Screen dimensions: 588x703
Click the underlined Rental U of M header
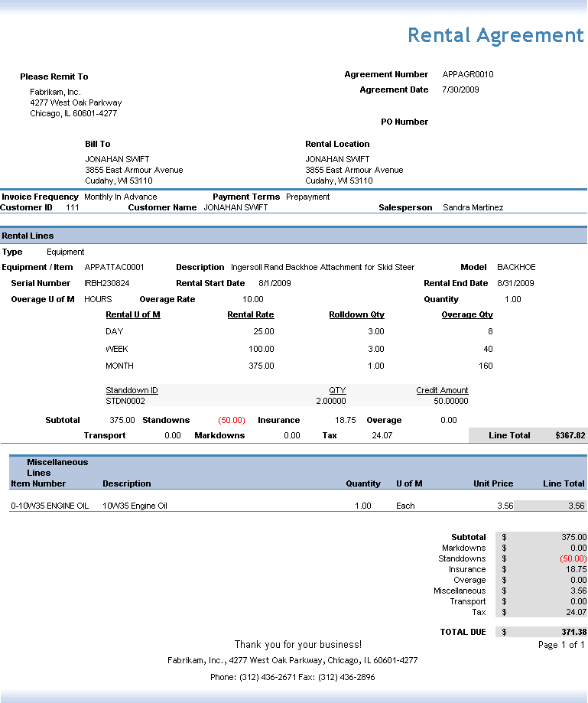(x=133, y=314)
